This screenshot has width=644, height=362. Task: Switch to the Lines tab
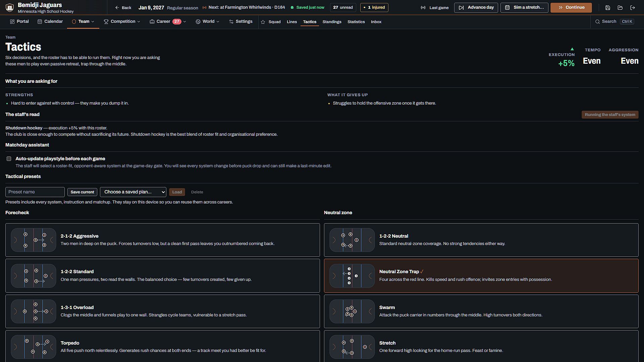click(x=292, y=22)
